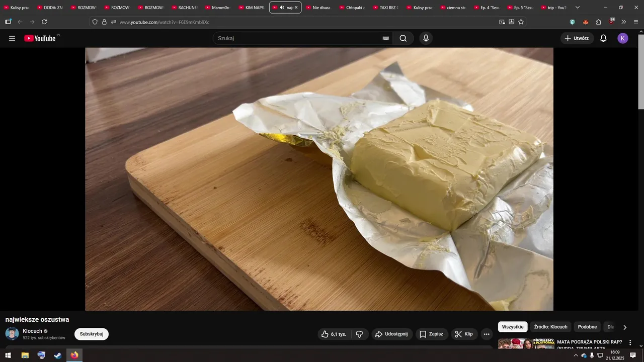644x362 pixels.
Task: Start voice search with the microphone
Action: 426,38
